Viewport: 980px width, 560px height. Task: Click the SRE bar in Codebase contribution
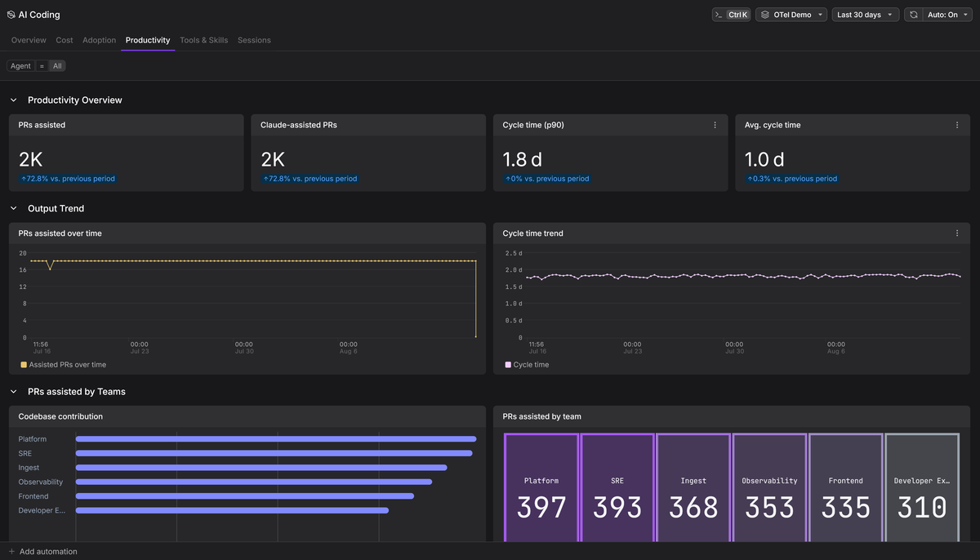tap(274, 453)
